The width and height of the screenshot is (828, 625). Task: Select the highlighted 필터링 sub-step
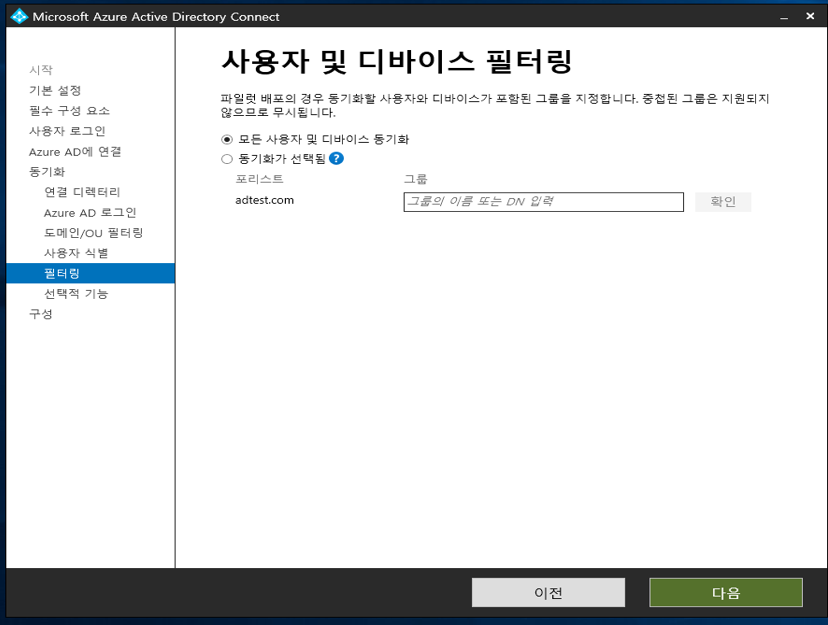coord(90,273)
